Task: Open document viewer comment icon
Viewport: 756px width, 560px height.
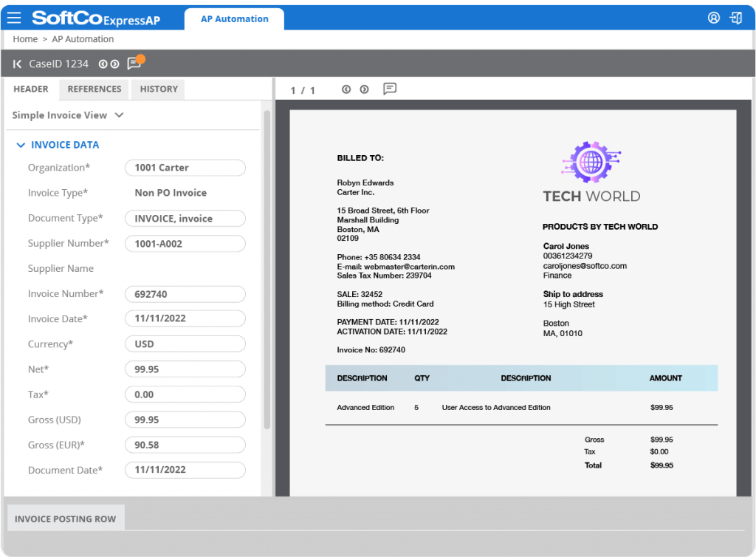Action: click(390, 89)
